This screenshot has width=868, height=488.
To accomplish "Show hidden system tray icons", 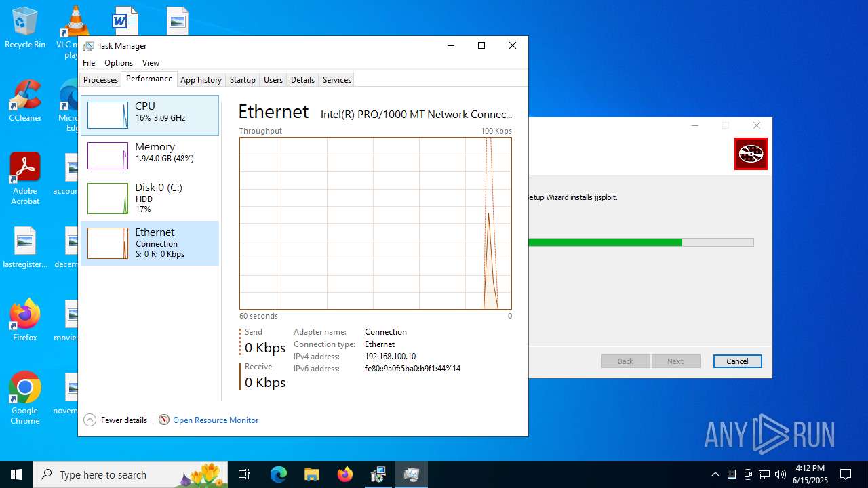I will pyautogui.click(x=715, y=474).
